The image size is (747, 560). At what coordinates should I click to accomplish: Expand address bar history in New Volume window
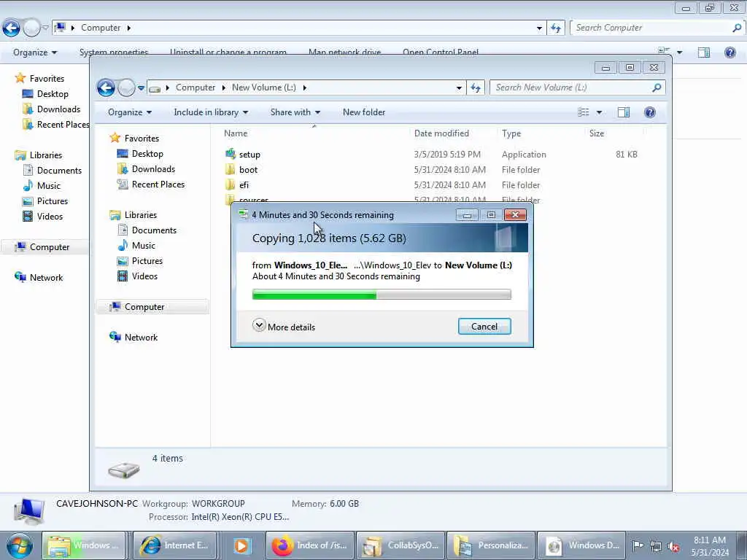click(459, 87)
